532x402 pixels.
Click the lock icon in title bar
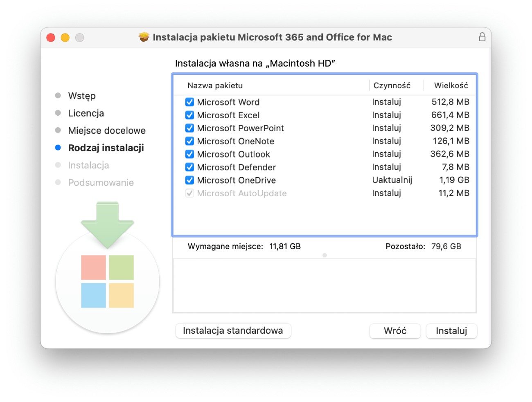[482, 37]
